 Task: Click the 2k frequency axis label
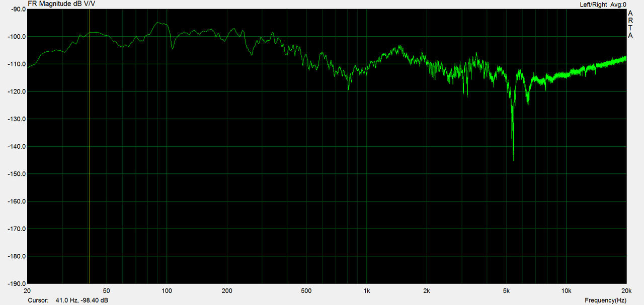(x=427, y=291)
